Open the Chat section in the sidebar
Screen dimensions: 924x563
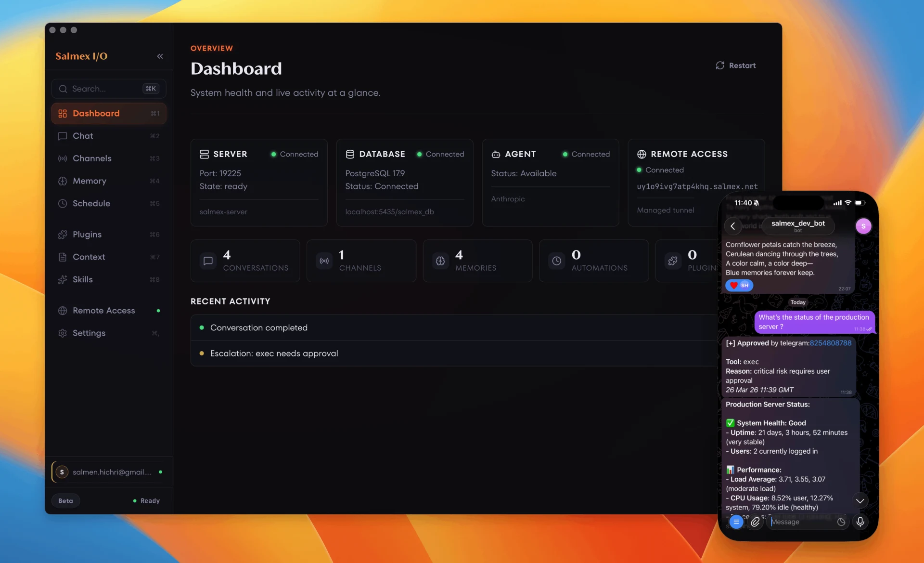point(82,136)
